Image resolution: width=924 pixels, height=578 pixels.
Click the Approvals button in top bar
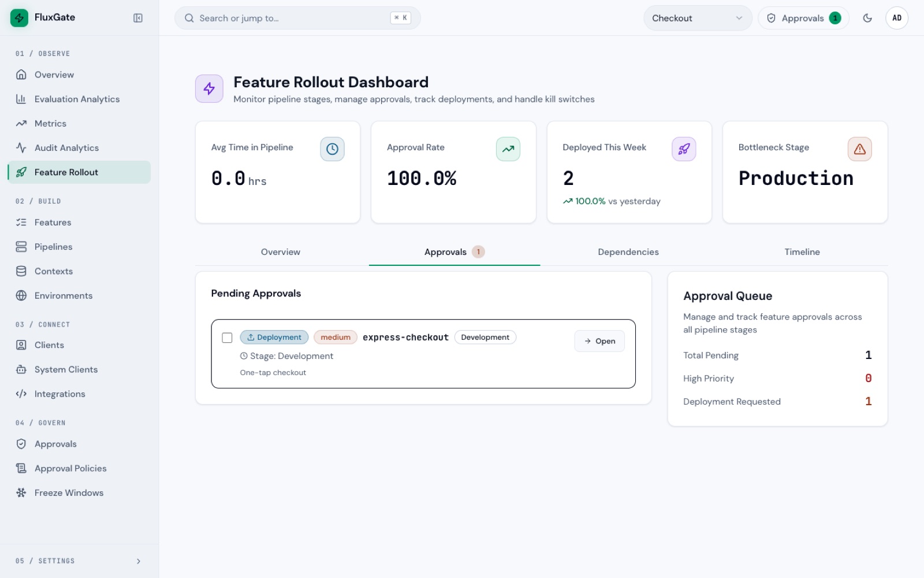[x=803, y=18]
